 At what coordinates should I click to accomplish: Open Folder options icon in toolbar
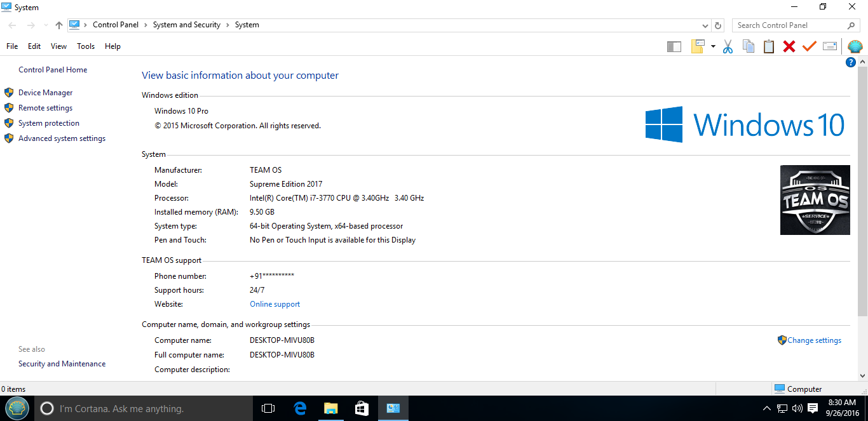698,46
